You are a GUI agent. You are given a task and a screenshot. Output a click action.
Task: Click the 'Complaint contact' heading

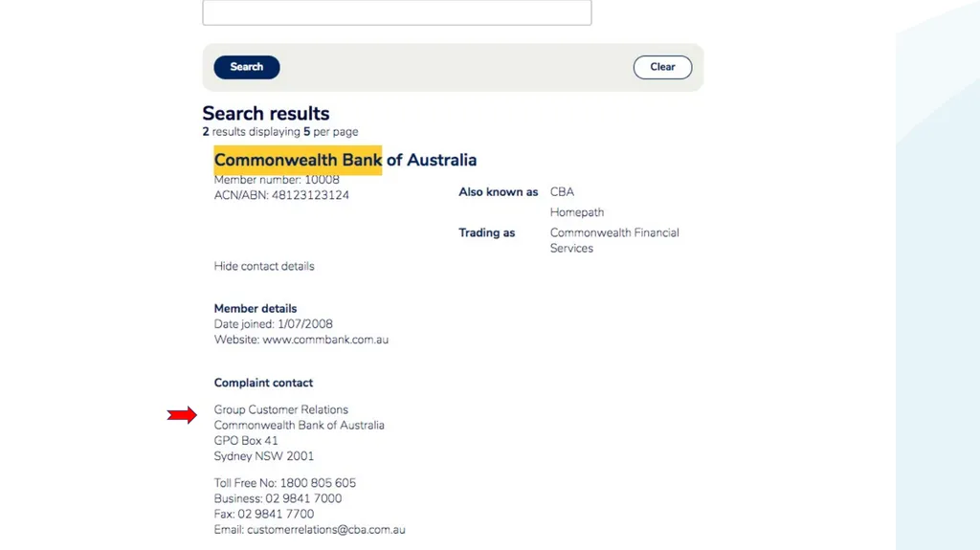point(263,383)
